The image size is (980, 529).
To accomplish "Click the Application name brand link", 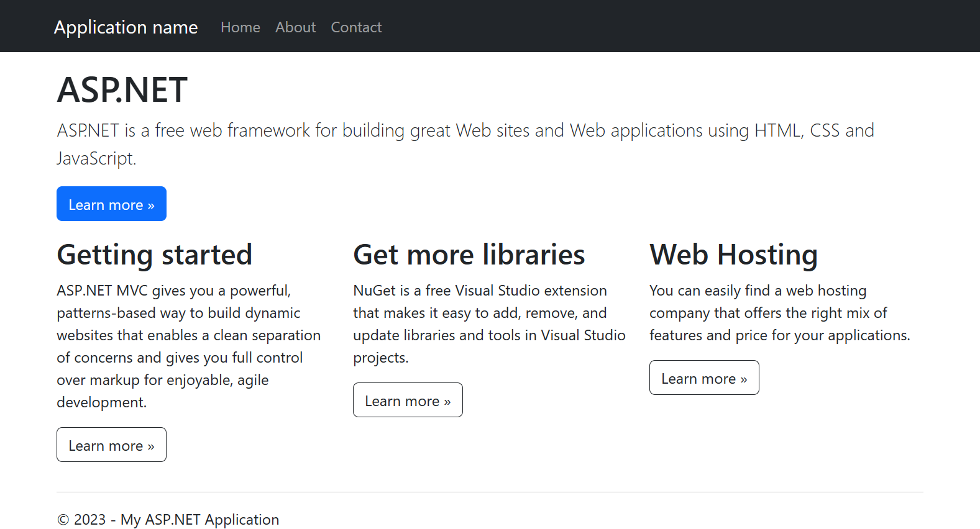I will tap(126, 27).
